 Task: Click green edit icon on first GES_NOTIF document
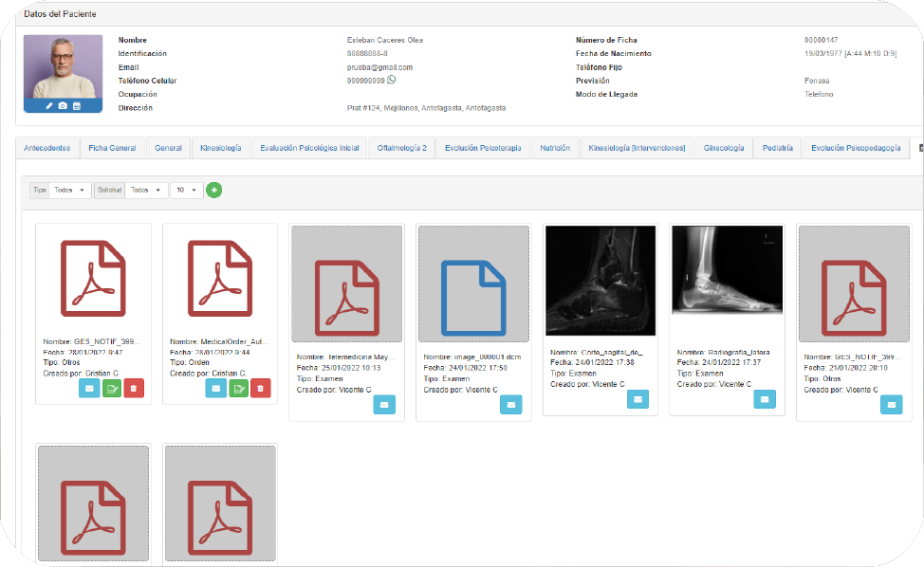click(112, 388)
